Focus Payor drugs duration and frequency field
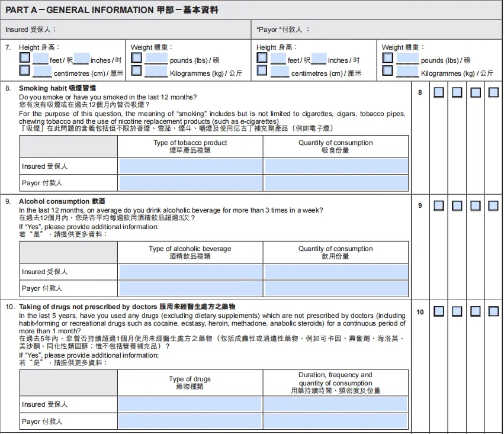504x434 pixels. pyautogui.click(x=336, y=421)
